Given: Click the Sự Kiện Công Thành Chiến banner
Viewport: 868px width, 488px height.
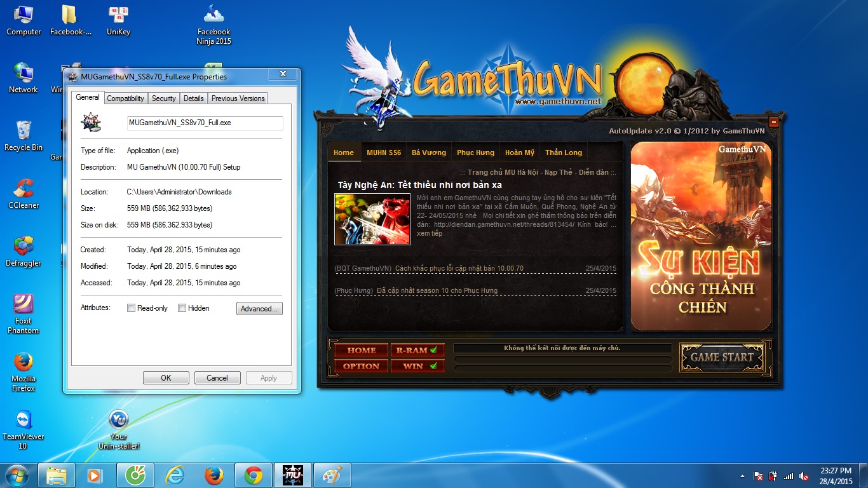Looking at the screenshot, I should [x=702, y=236].
